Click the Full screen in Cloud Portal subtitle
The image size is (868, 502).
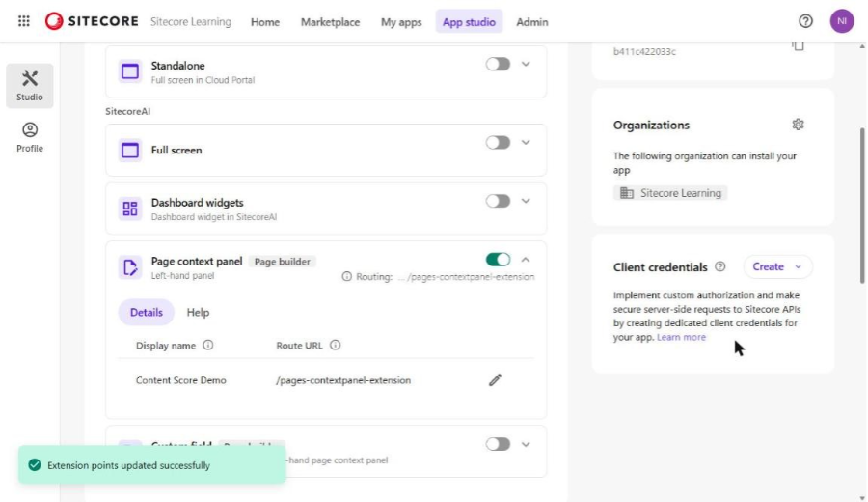pos(203,80)
